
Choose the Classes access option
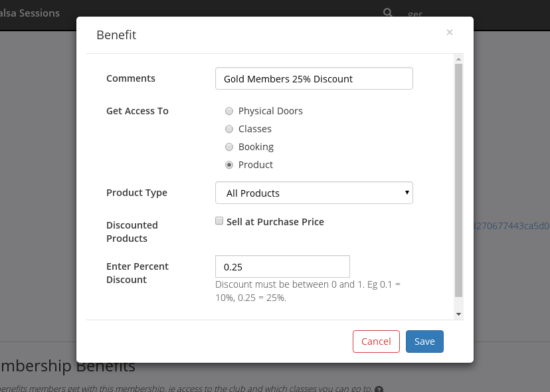coord(229,129)
